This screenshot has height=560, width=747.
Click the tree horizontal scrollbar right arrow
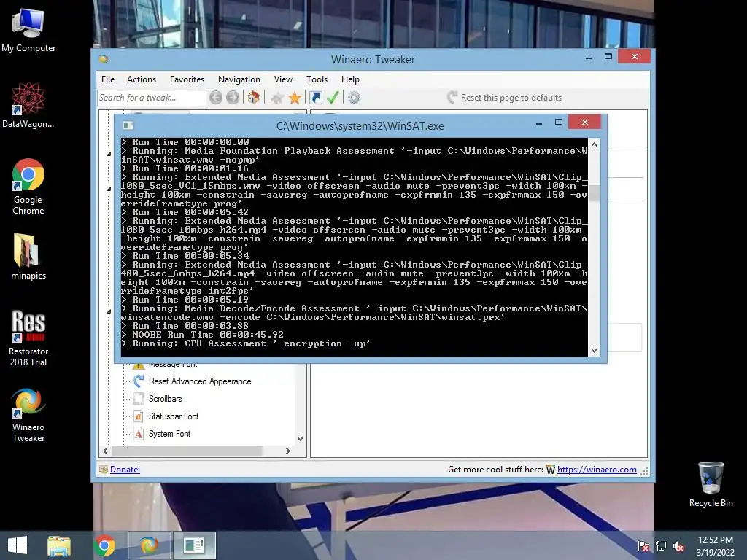coord(287,451)
